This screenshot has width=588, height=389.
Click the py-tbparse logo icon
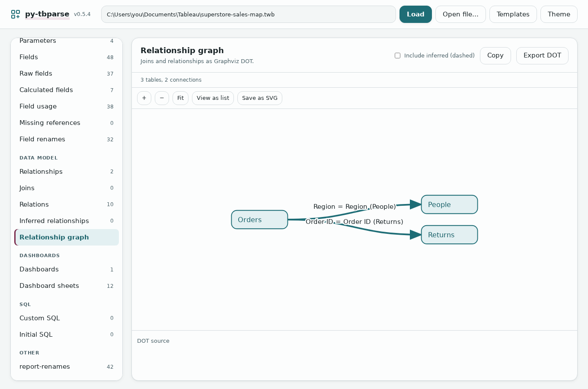tap(16, 14)
